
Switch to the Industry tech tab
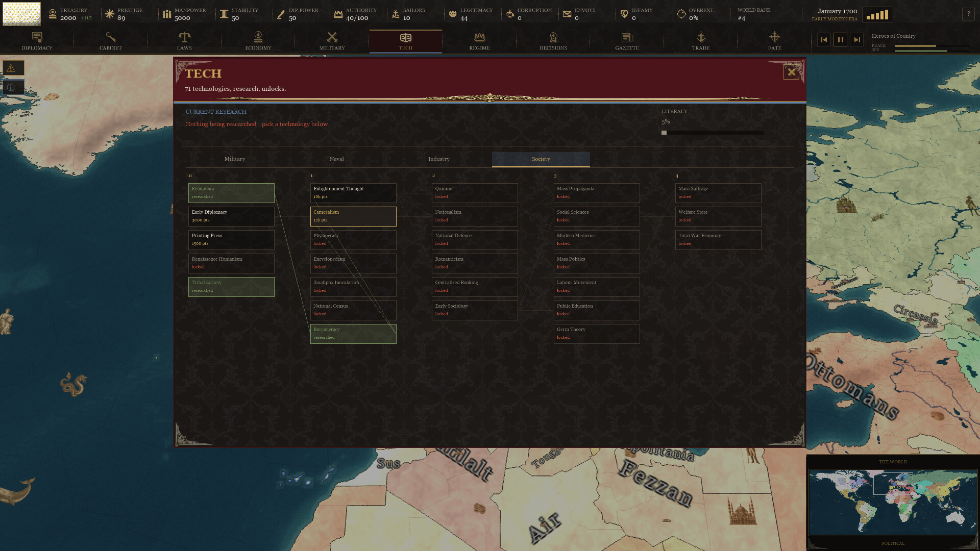439,159
